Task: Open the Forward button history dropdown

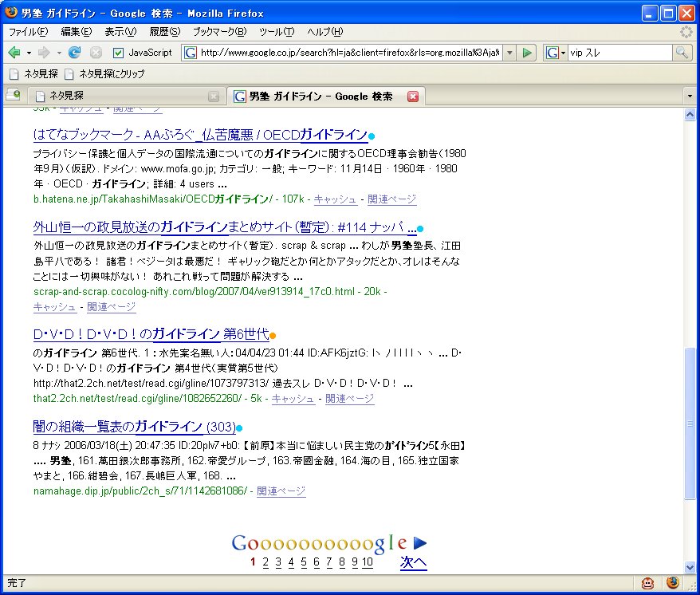Action: coord(59,53)
